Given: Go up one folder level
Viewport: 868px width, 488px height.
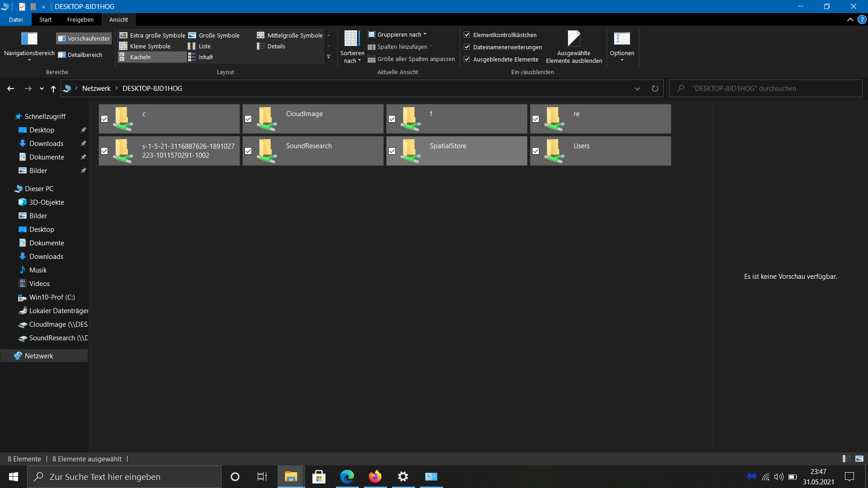Looking at the screenshot, I should click(x=53, y=89).
